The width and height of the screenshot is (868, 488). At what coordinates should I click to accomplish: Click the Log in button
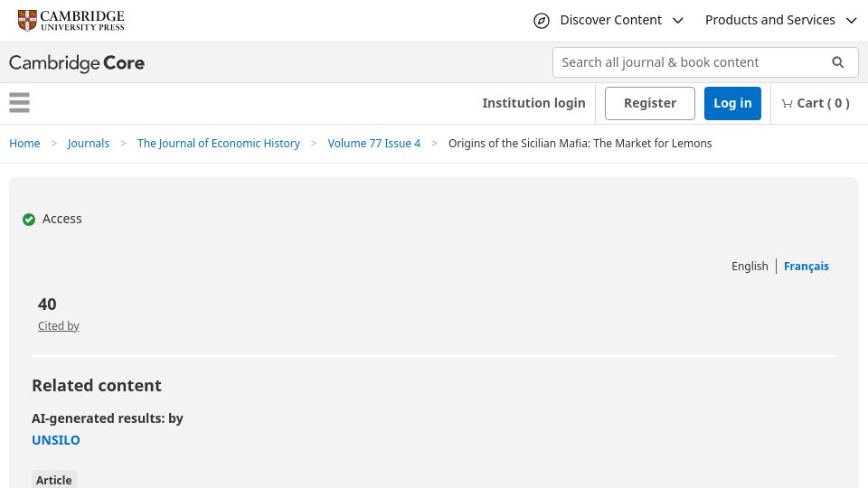pos(732,103)
